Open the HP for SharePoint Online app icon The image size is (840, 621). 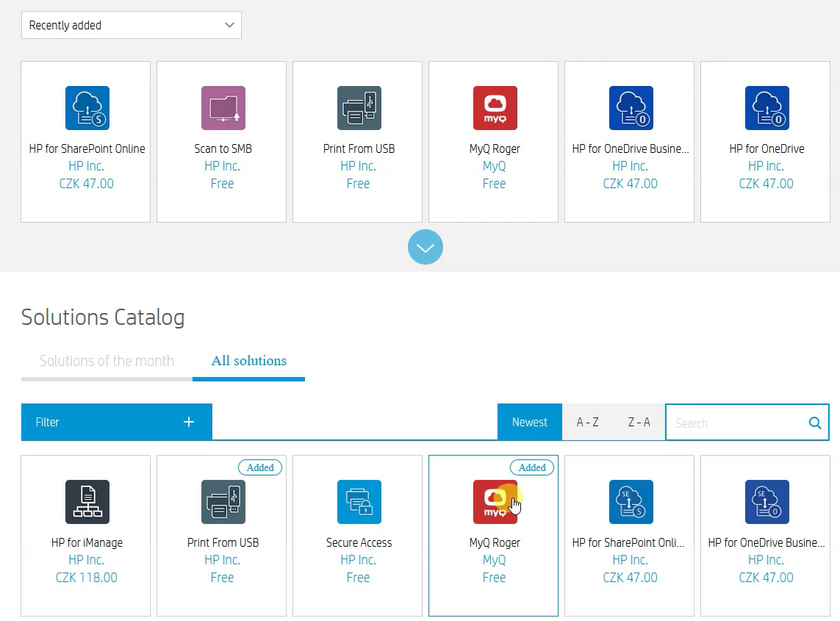(x=85, y=107)
